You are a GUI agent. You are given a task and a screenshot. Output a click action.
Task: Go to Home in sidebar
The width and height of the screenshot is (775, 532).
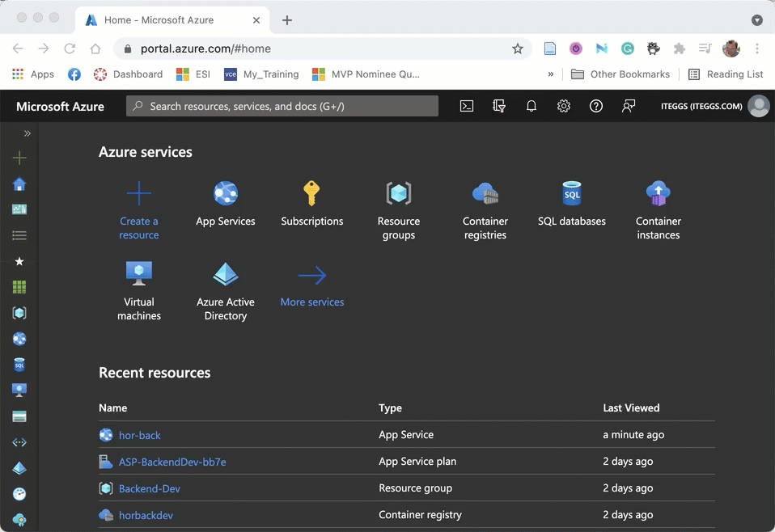click(19, 184)
